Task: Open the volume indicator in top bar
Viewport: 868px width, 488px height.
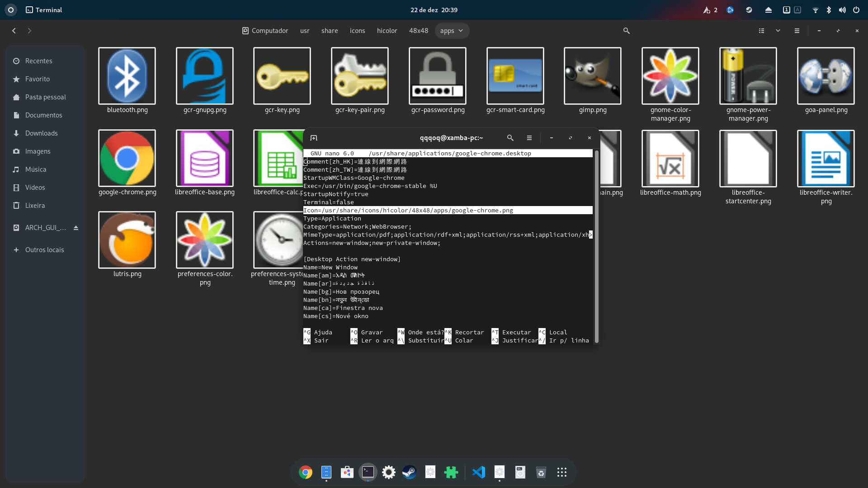Action: (x=842, y=10)
